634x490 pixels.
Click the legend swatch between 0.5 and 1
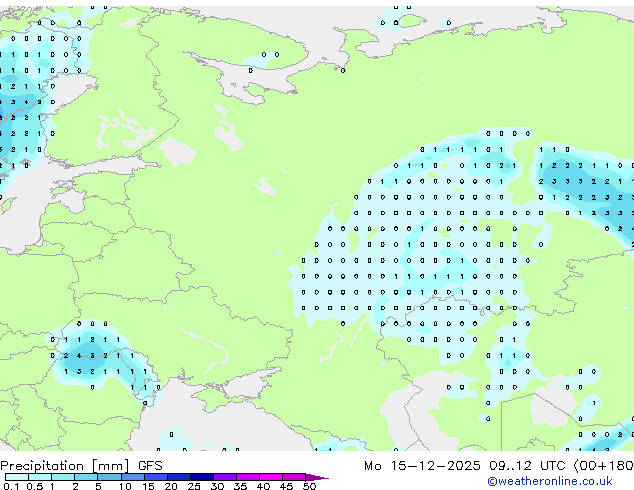[x=40, y=477]
